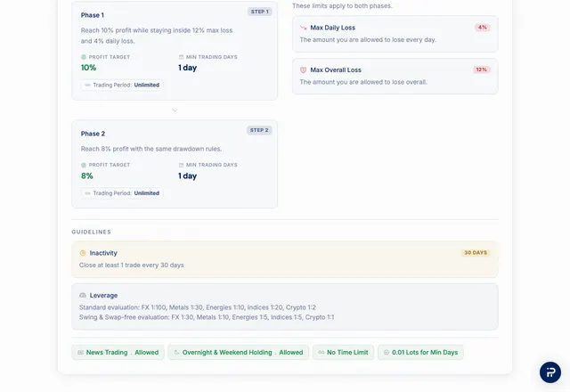Screen dimensions: 570x392
Task: Open the floating chat widget button
Action: tap(550, 372)
